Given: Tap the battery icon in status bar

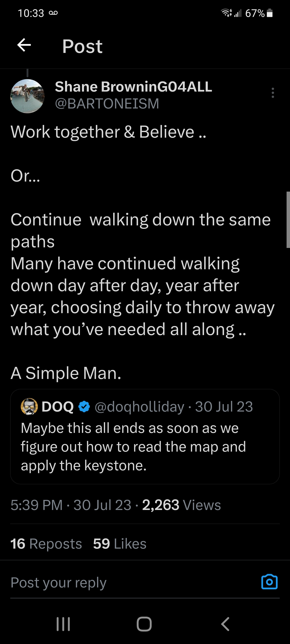Looking at the screenshot, I should (x=269, y=13).
